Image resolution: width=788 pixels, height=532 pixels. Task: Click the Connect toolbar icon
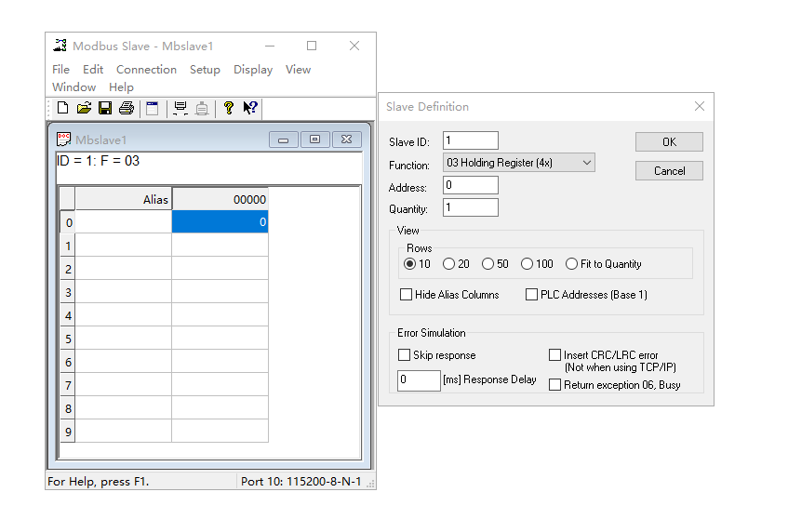(180, 109)
